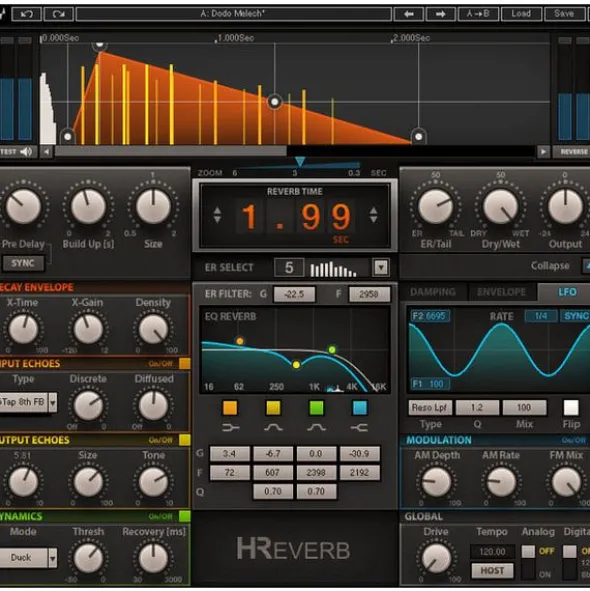Image resolution: width=590 pixels, height=591 pixels.
Task: Click the Tempo value 120.00 field
Action: coord(492,552)
